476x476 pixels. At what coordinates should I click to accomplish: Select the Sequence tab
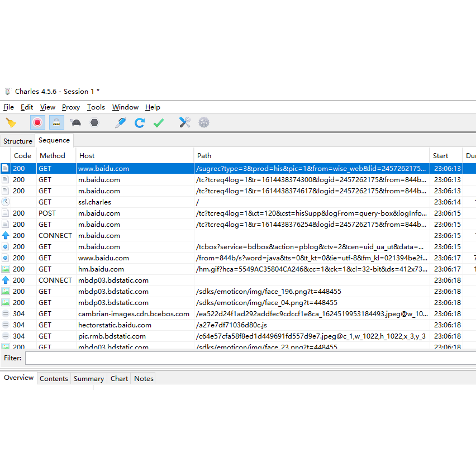click(54, 140)
